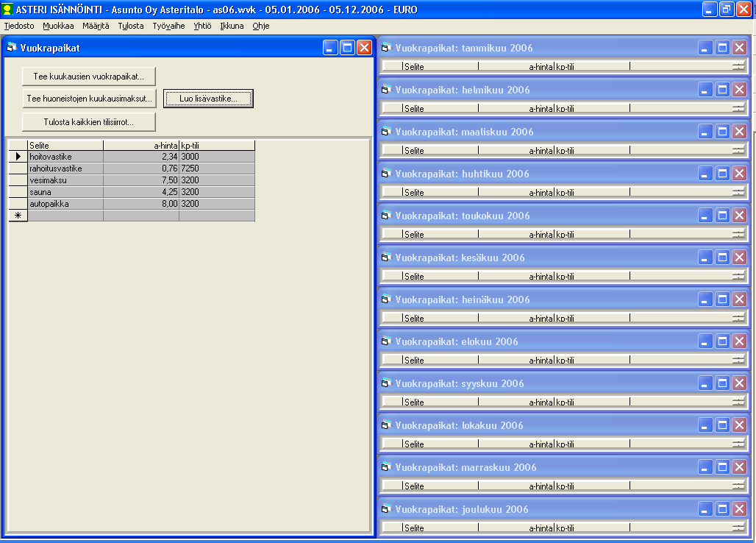Maximize the tammikuu 2006 window

(x=722, y=47)
